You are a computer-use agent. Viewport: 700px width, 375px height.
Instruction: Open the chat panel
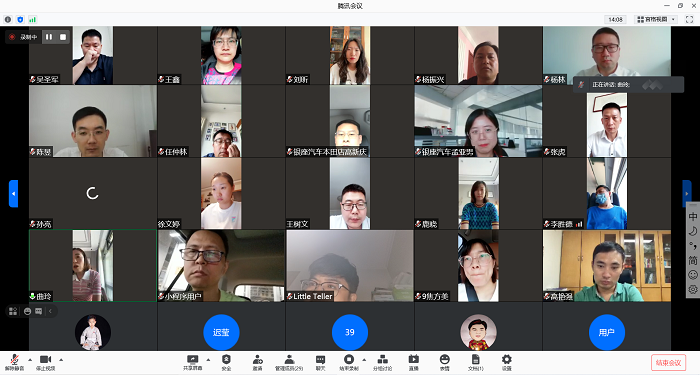click(x=321, y=362)
